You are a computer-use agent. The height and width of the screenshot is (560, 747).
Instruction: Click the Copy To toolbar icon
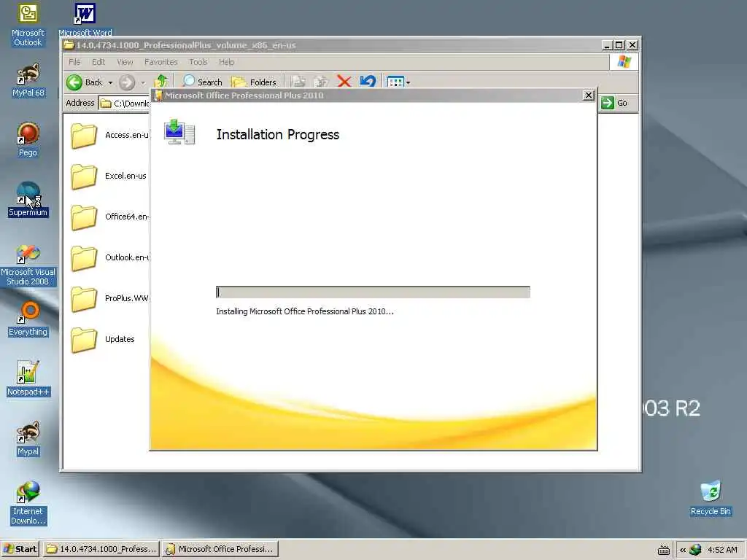click(321, 82)
